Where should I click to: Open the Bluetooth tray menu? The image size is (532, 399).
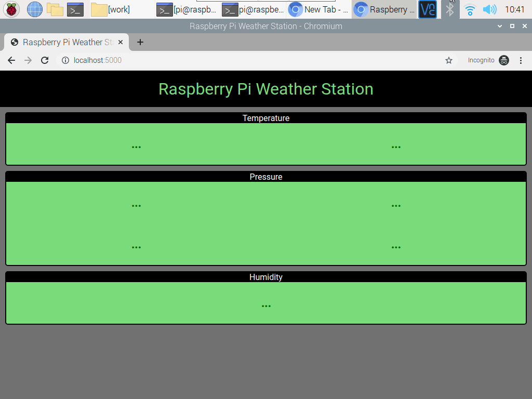pos(450,9)
